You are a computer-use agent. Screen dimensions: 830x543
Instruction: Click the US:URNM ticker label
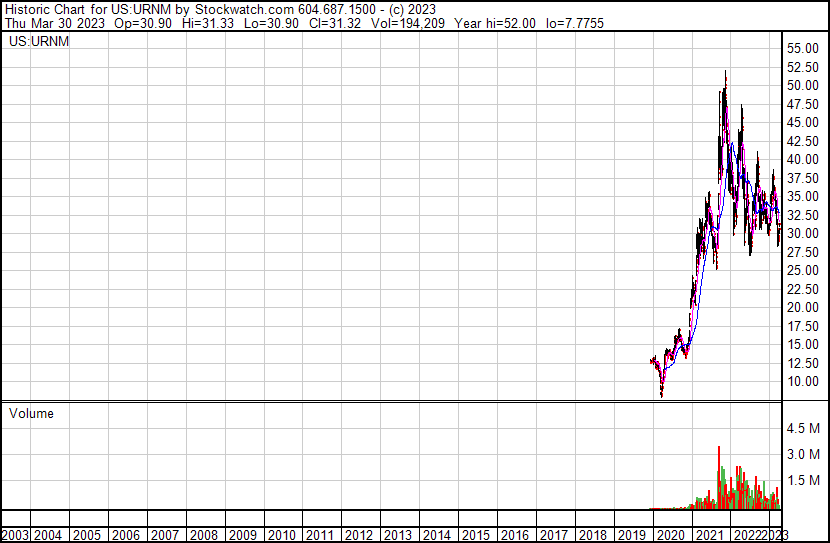[39, 42]
